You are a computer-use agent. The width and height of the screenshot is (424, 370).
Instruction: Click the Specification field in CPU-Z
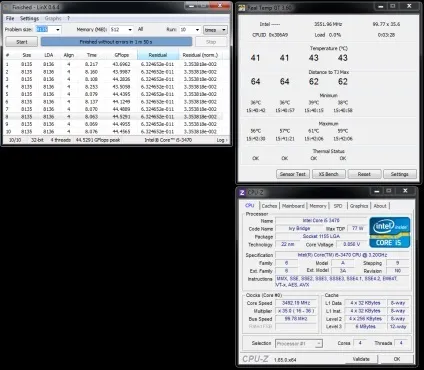(x=342, y=255)
